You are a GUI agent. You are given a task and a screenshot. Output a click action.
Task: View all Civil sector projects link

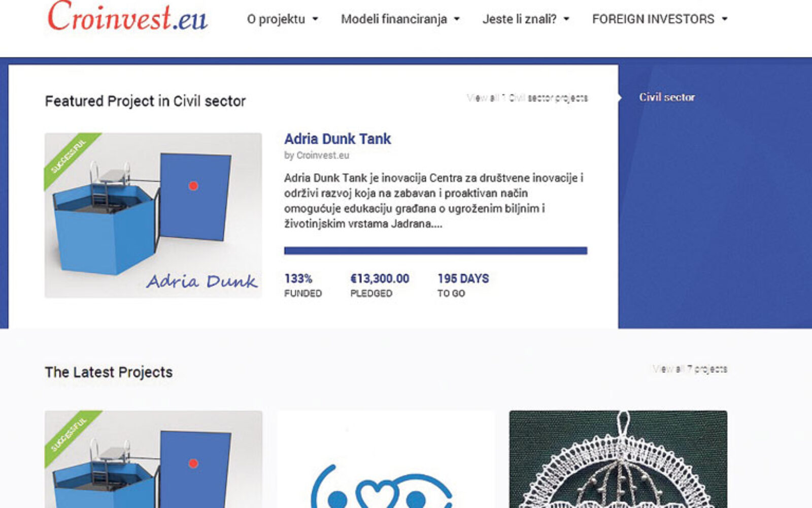[527, 98]
